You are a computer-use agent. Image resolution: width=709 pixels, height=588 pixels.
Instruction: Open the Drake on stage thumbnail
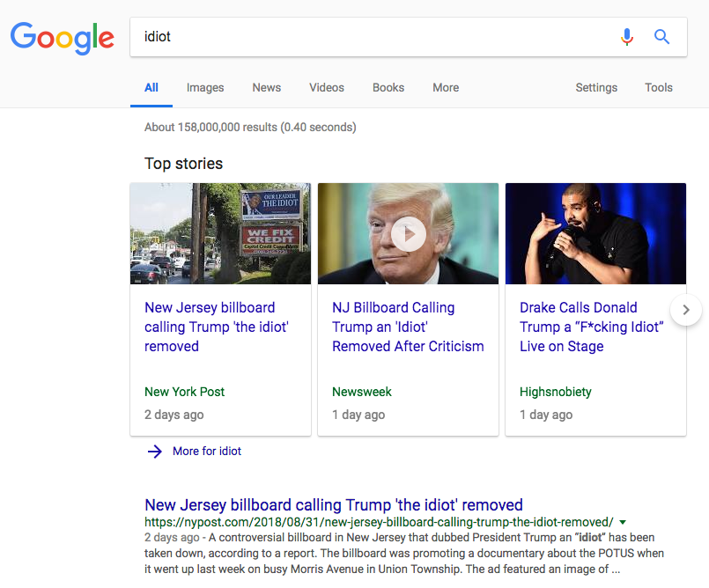coord(595,233)
